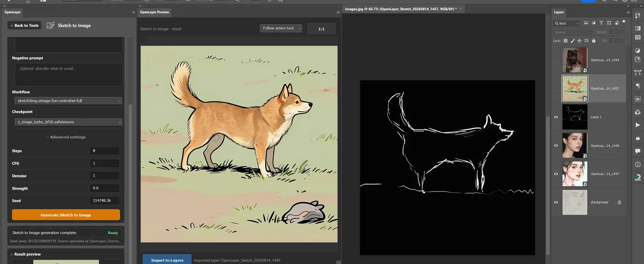This screenshot has height=264, width=644.
Task: Open the Comments speech bubble panel
Action: (x=638, y=151)
